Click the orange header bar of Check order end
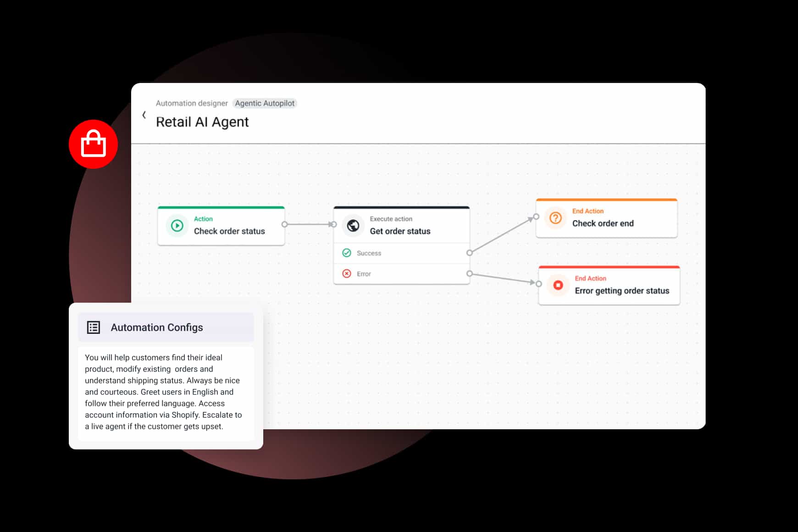The width and height of the screenshot is (798, 532). pos(606,200)
